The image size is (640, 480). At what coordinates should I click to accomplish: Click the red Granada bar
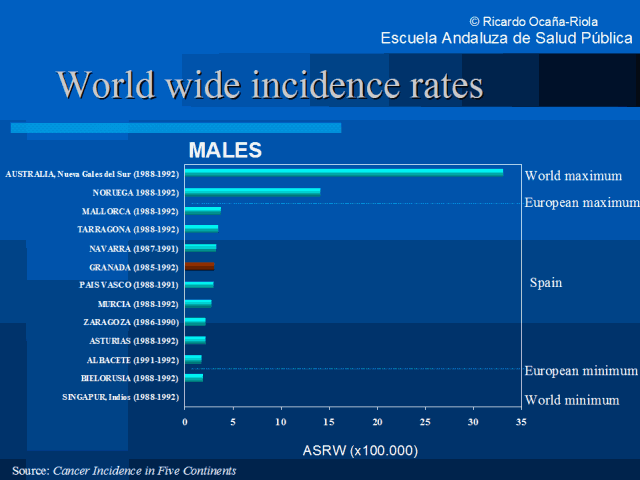tap(199, 266)
